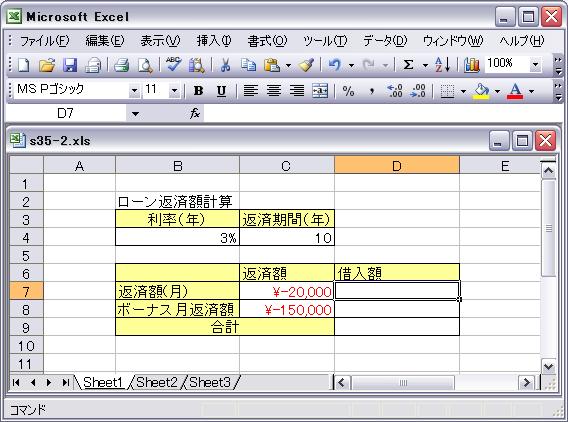The image size is (568, 422).
Task: Toggle Underline formatting
Action: coord(221,91)
